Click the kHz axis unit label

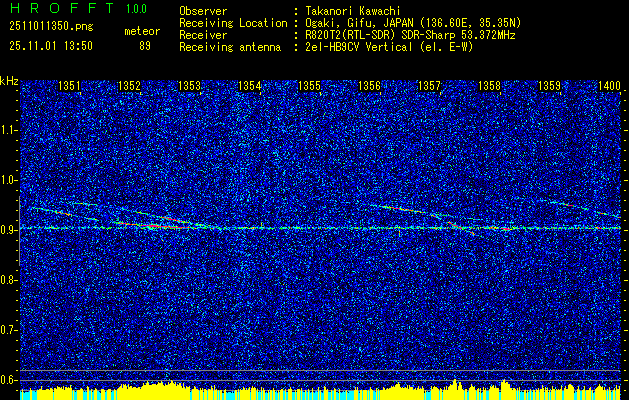pos(9,81)
